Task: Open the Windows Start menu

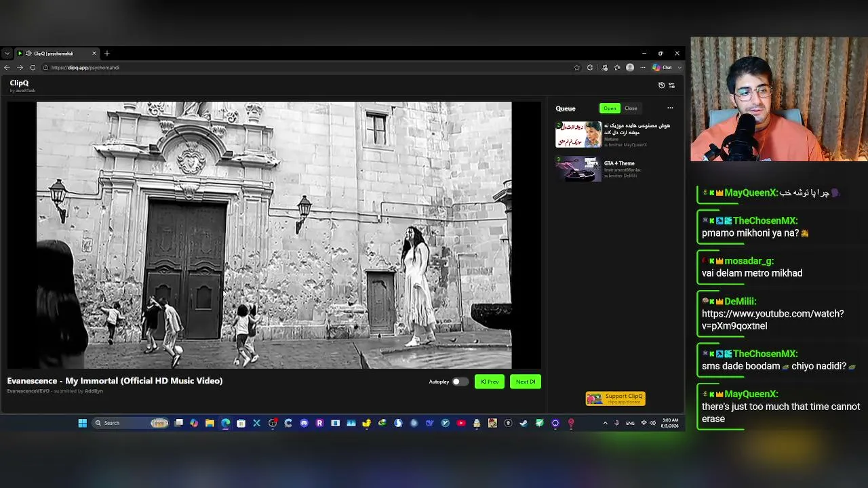Action: point(82,423)
